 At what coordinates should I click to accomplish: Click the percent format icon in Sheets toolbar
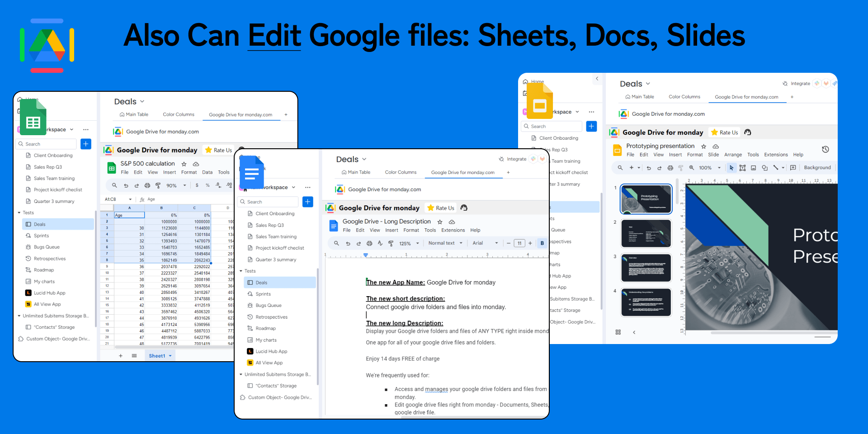[x=208, y=185]
